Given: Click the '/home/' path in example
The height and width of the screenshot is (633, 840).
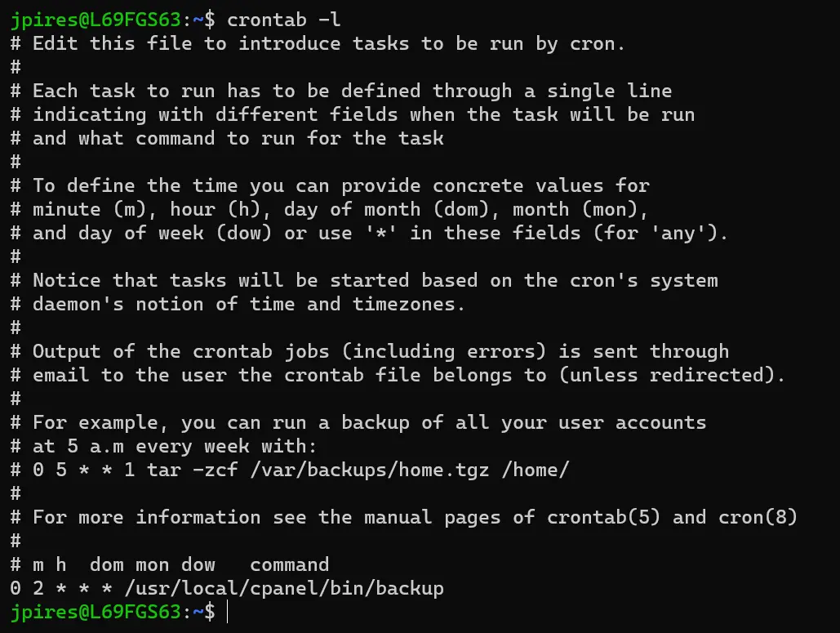Looking at the screenshot, I should pos(536,470).
